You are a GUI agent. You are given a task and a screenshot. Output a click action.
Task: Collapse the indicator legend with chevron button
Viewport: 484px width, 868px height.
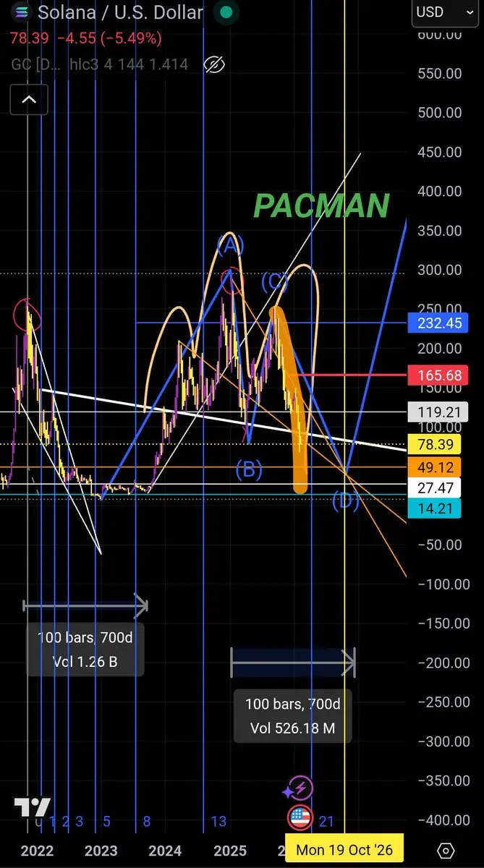29,101
